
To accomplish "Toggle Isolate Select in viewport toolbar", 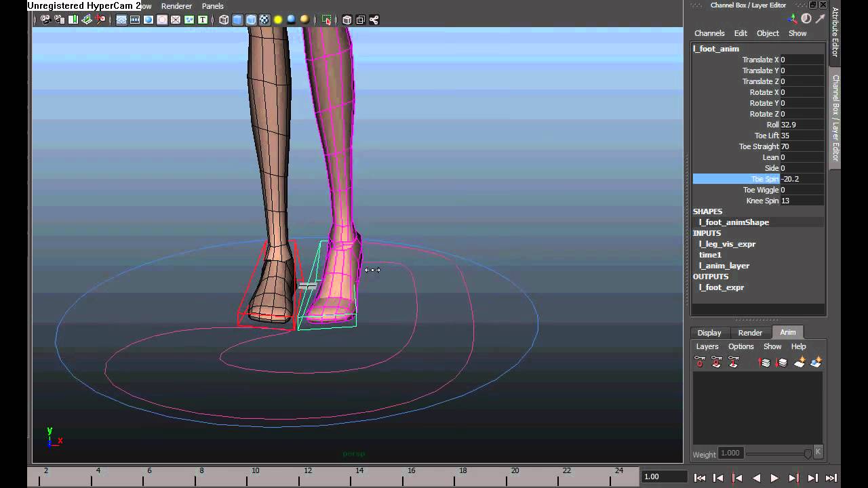I will pos(326,20).
